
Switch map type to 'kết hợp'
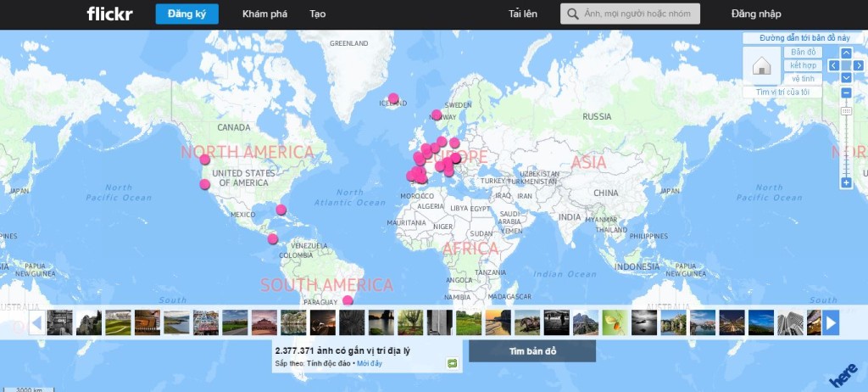(x=803, y=65)
